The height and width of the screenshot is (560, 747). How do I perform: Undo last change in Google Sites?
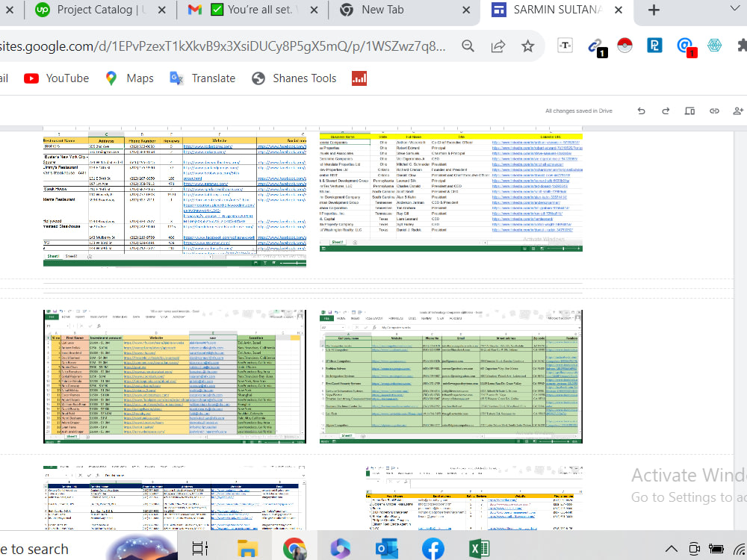pyautogui.click(x=641, y=111)
